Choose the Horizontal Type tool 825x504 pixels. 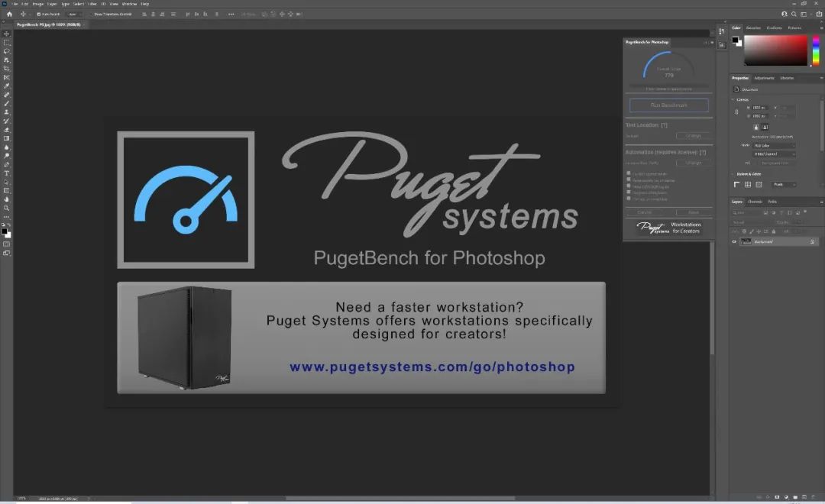click(x=7, y=173)
